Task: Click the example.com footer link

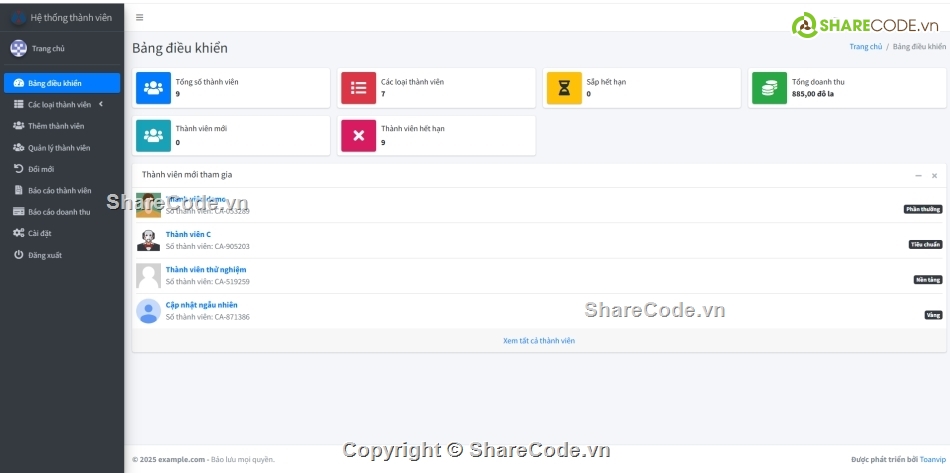Action: pyautogui.click(x=182, y=460)
